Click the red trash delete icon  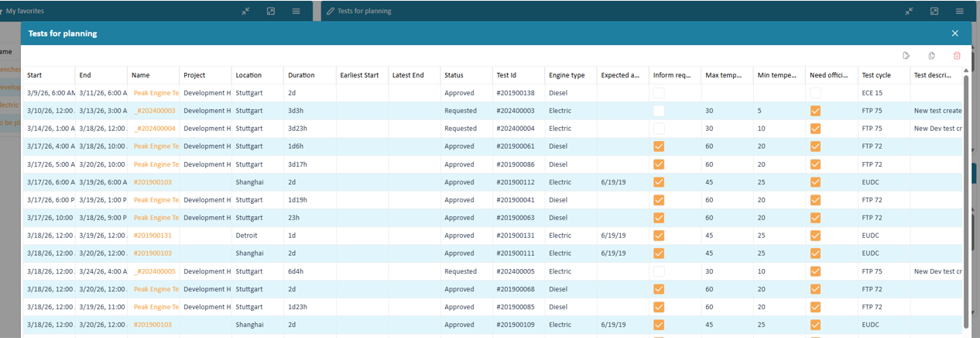(x=957, y=56)
